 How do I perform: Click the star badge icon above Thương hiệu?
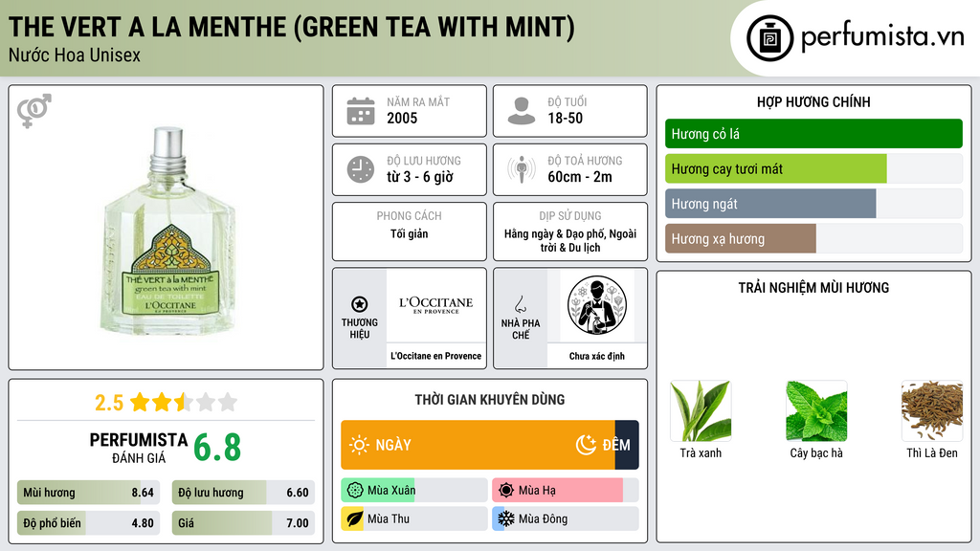click(360, 304)
